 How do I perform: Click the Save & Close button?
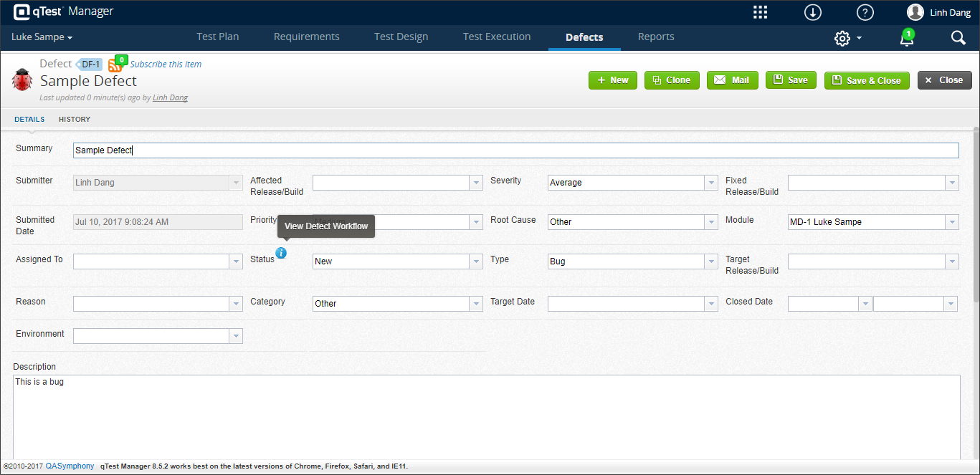click(x=867, y=80)
